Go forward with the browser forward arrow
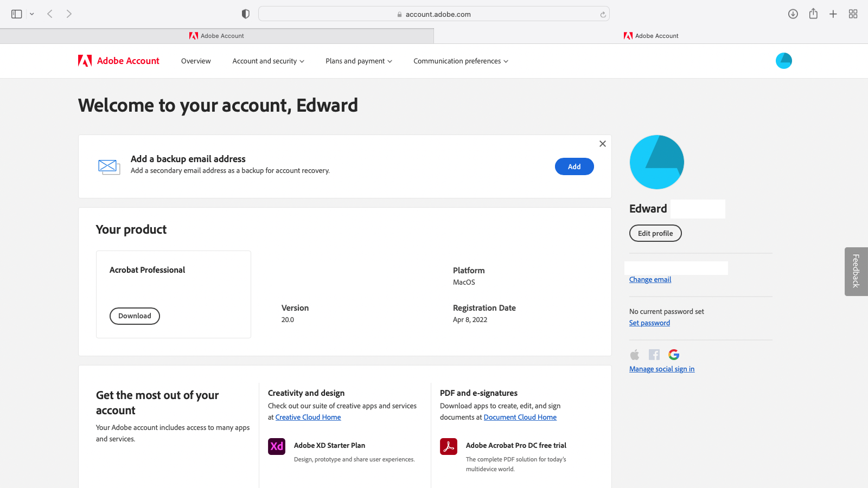The width and height of the screenshot is (868, 488). tap(69, 14)
